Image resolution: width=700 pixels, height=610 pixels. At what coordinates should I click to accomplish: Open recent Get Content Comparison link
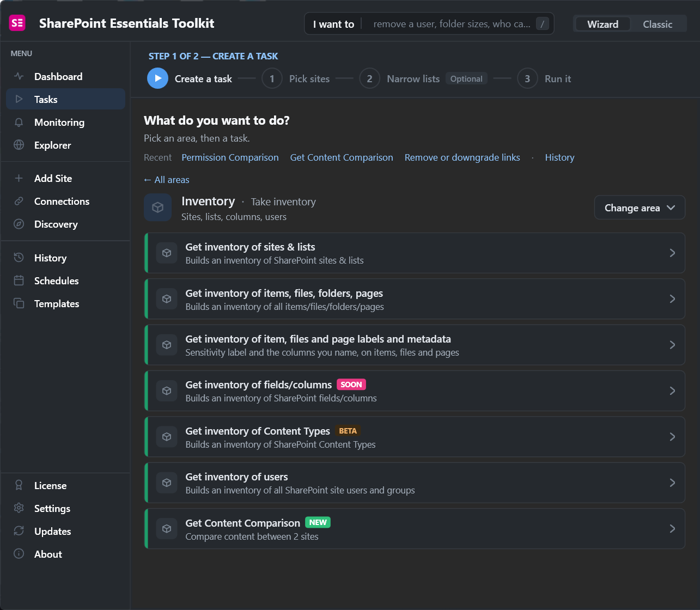342,157
